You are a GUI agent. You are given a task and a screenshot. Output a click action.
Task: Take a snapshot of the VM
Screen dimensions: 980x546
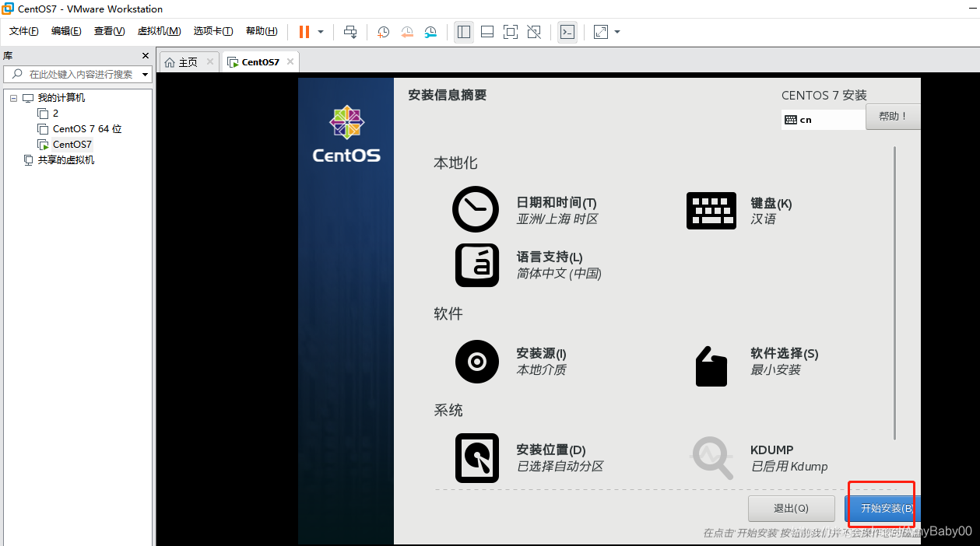point(384,32)
